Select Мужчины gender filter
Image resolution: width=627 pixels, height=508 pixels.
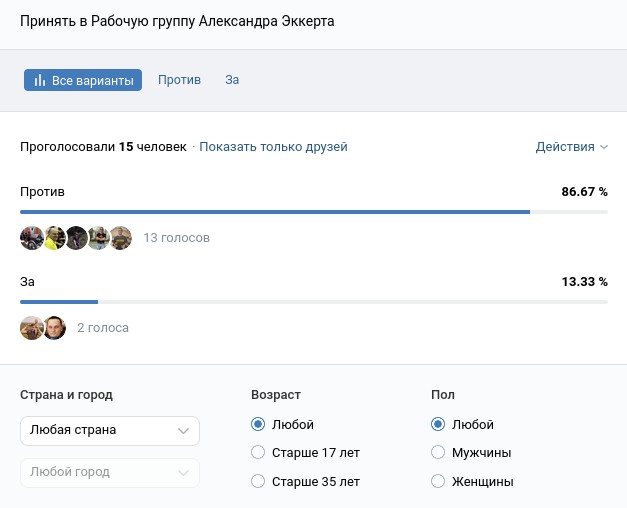[437, 453]
